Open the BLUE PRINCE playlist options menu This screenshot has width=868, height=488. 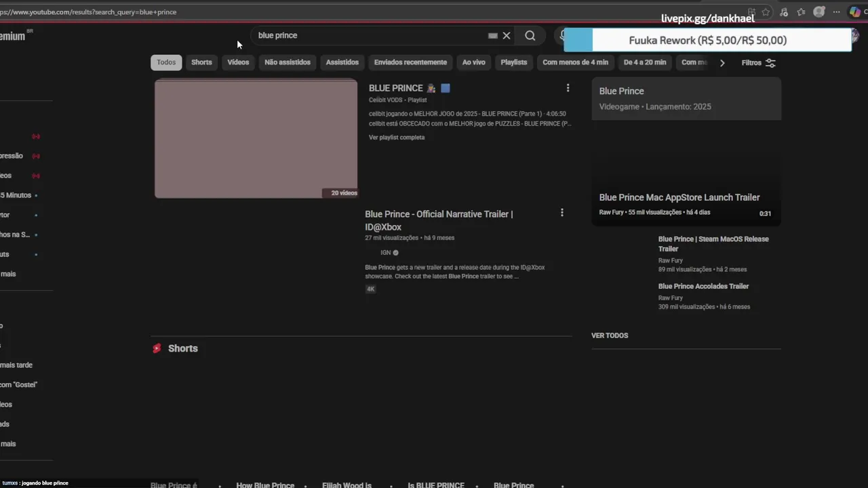[568, 88]
